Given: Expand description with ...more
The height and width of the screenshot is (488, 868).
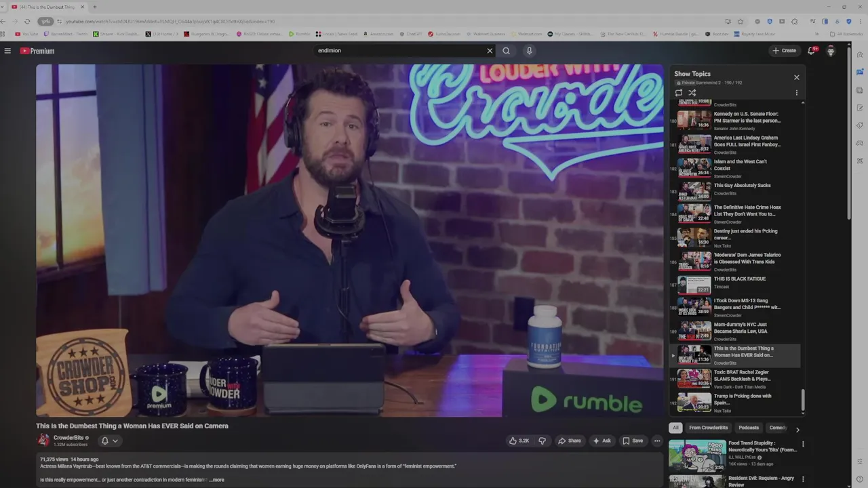Looking at the screenshot, I should [216, 480].
